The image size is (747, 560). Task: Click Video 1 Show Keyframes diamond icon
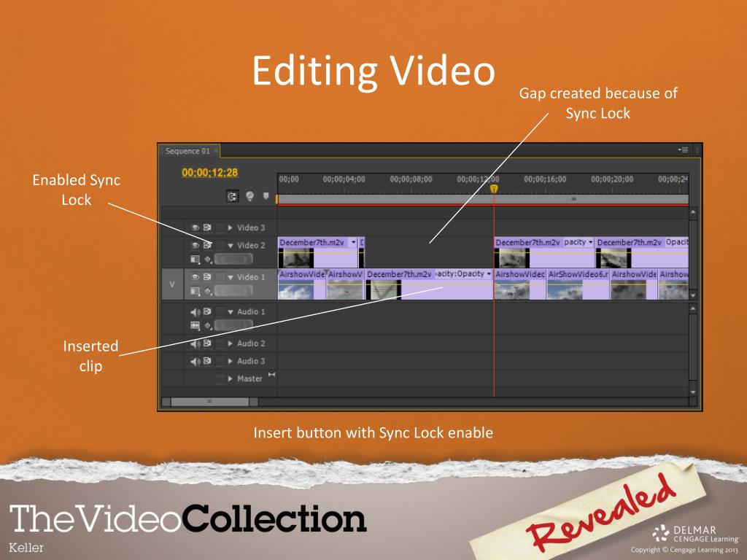click(208, 291)
